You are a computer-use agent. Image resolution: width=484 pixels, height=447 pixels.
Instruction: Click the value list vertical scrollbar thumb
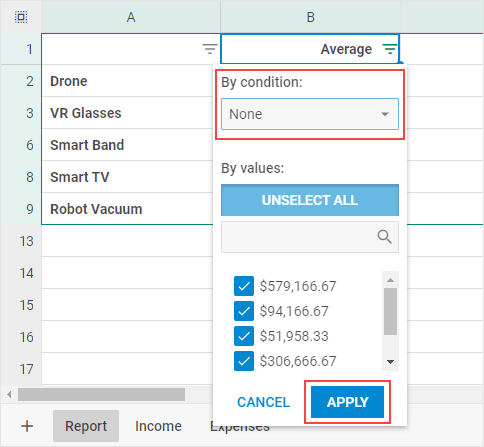(390, 311)
